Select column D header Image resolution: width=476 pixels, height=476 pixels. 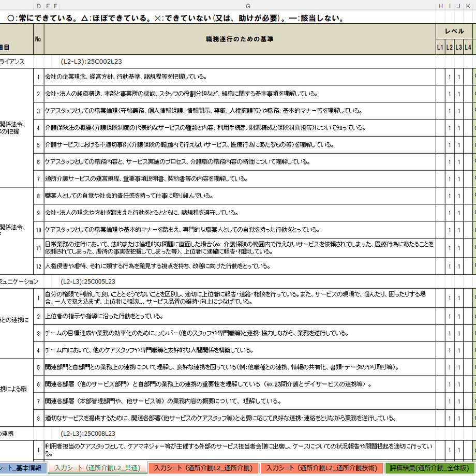coord(38,6)
